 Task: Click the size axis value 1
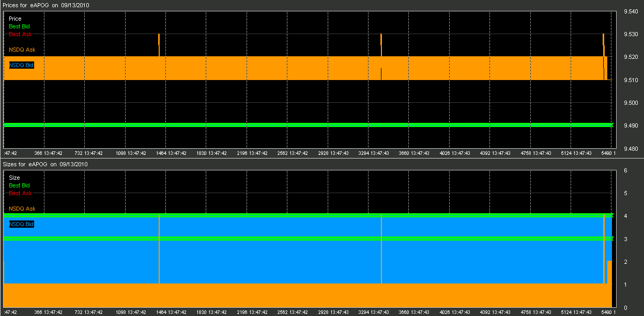tap(625, 285)
